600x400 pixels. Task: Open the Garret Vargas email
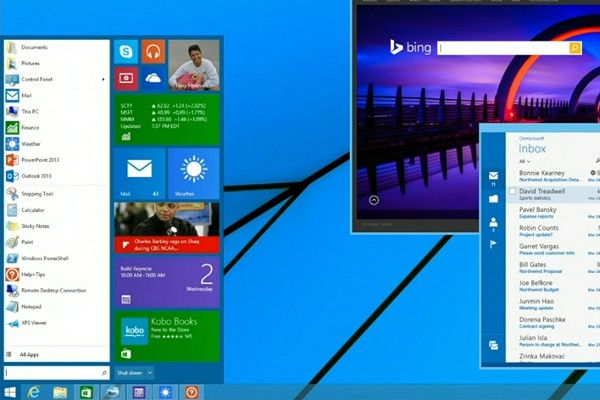[x=553, y=249]
